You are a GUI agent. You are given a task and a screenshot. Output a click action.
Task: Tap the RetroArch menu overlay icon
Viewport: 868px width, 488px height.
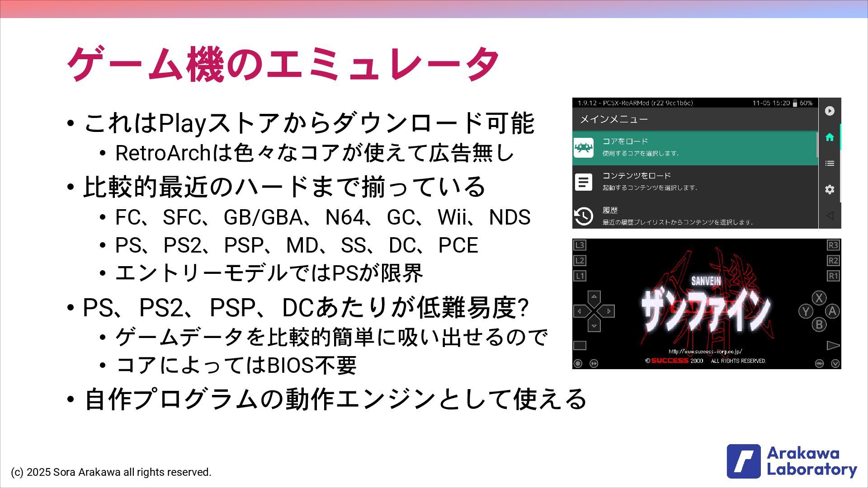pos(819,363)
